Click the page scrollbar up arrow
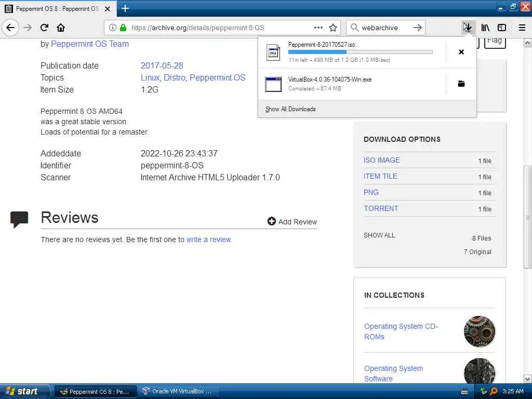 [527, 43]
